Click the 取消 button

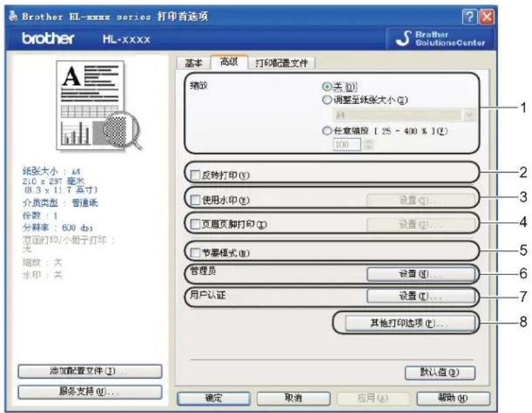coord(294,399)
